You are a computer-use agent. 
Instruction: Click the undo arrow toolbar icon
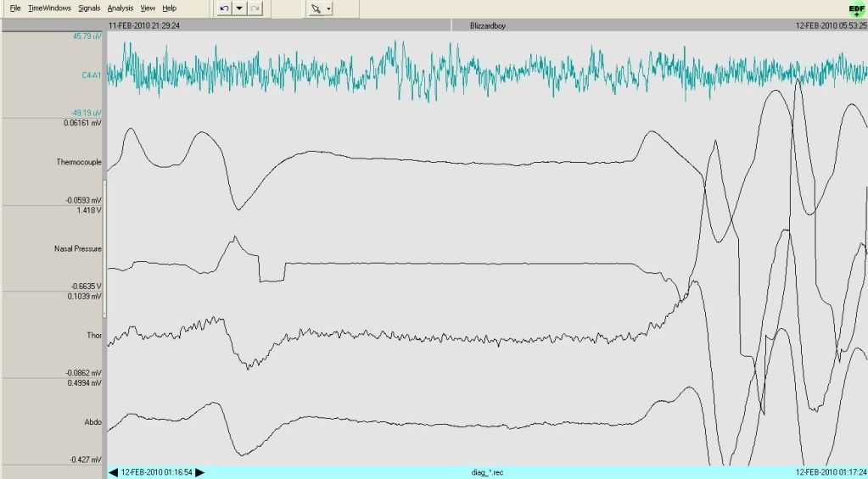pos(225,8)
